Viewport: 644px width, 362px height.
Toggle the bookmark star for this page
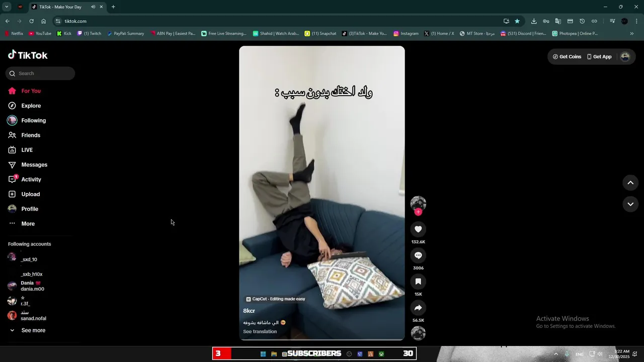pos(517,21)
